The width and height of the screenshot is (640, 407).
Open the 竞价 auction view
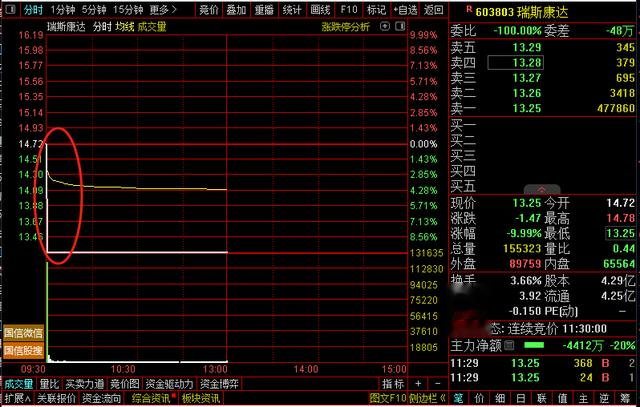point(209,9)
